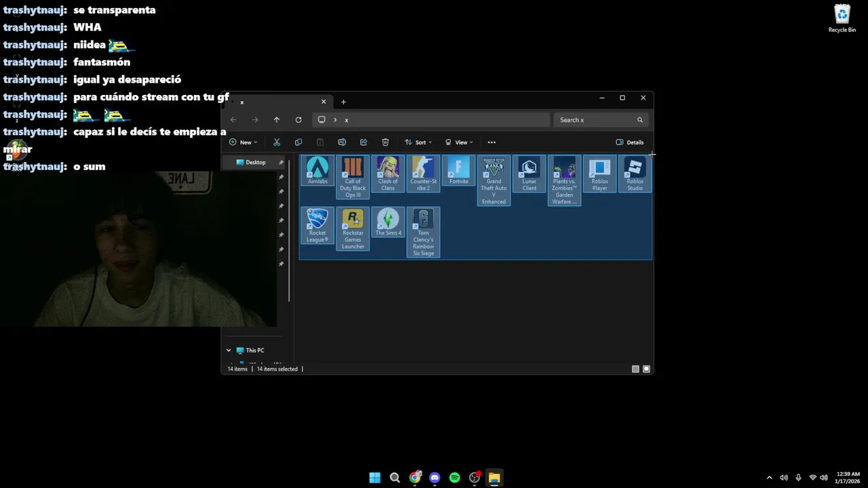Screen dimensions: 868x488
Task: Select the Roblox Studio shortcut
Action: click(x=635, y=174)
